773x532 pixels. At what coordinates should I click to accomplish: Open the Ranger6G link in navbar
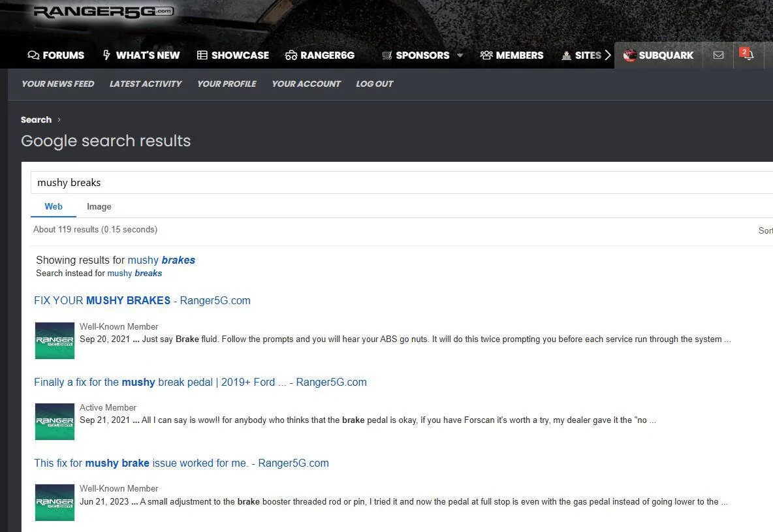pyautogui.click(x=319, y=55)
